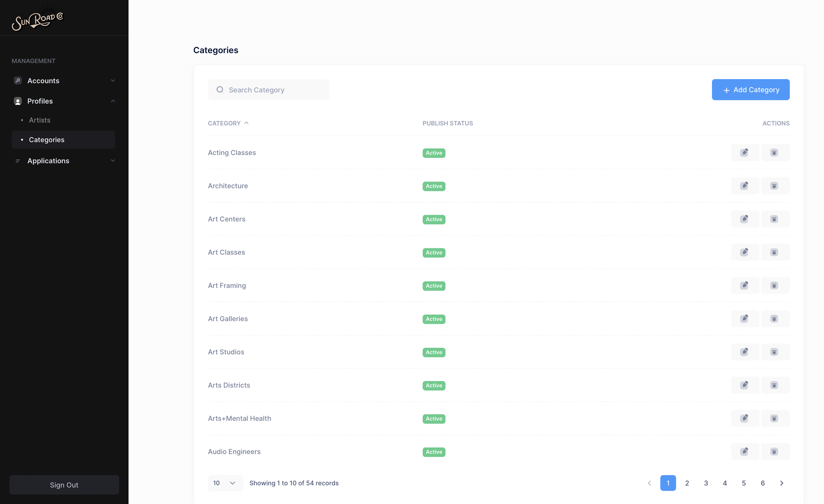Open the edit icon for Art Galleries
This screenshot has height=504, width=824.
[x=745, y=318]
